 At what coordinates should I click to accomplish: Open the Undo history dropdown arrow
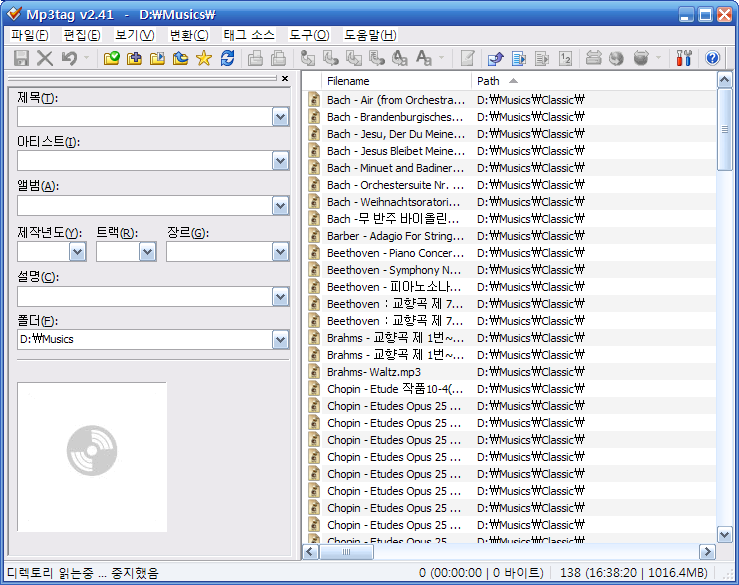click(x=86, y=58)
